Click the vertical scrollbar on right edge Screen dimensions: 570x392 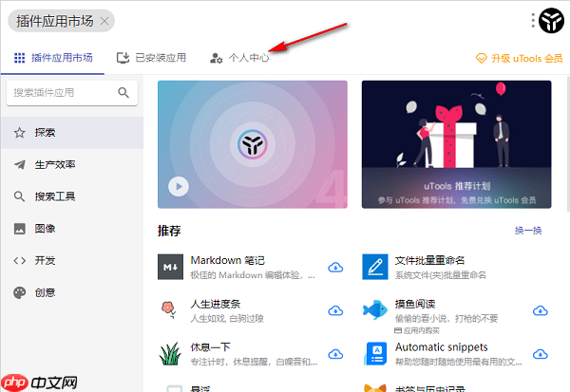tap(568, 144)
